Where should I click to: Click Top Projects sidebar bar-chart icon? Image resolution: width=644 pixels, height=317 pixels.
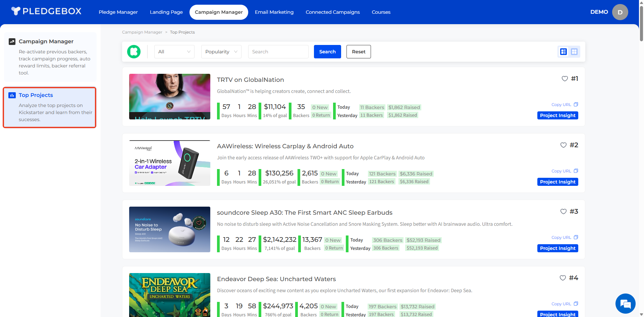pos(12,95)
